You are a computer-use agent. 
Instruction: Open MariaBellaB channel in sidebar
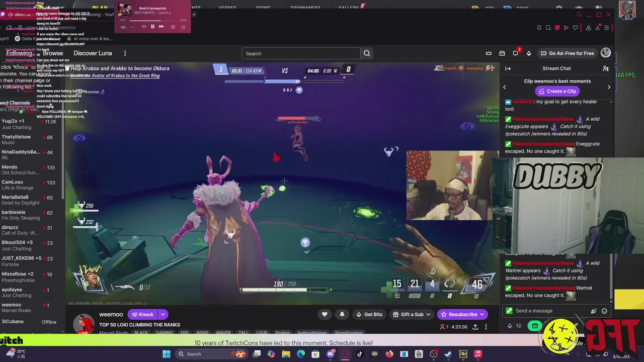point(31,200)
